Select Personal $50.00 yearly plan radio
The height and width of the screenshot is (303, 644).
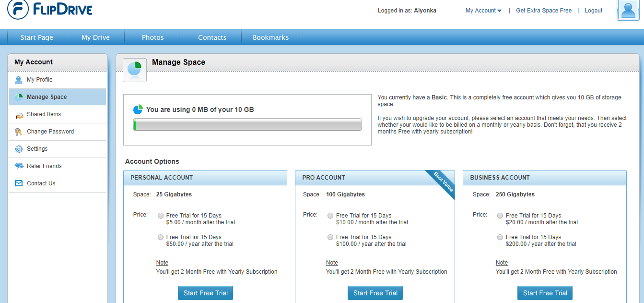click(161, 237)
